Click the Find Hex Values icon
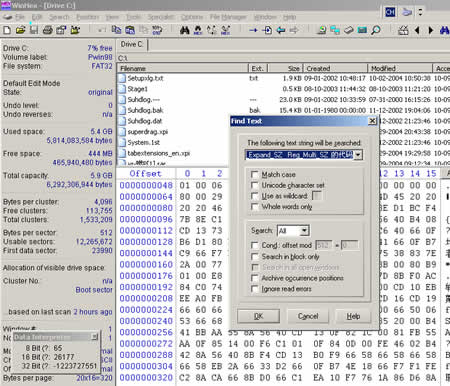This screenshot has width=450, height=386. click(198, 31)
